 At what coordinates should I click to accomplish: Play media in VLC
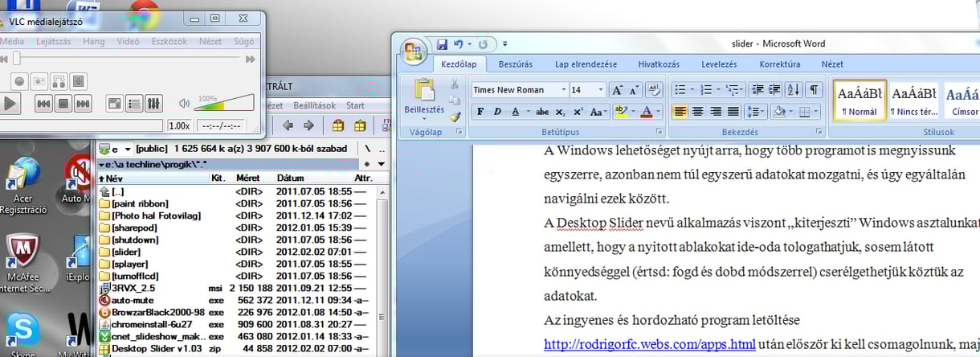click(9, 103)
